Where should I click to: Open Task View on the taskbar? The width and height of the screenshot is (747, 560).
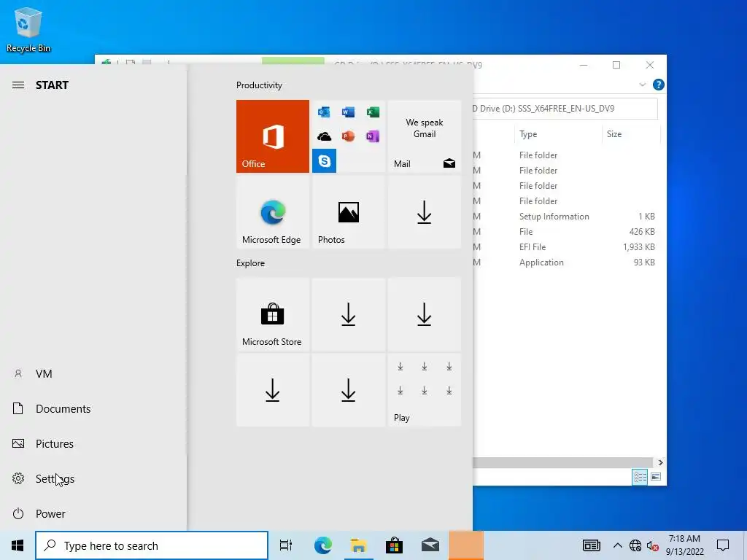[x=286, y=545]
